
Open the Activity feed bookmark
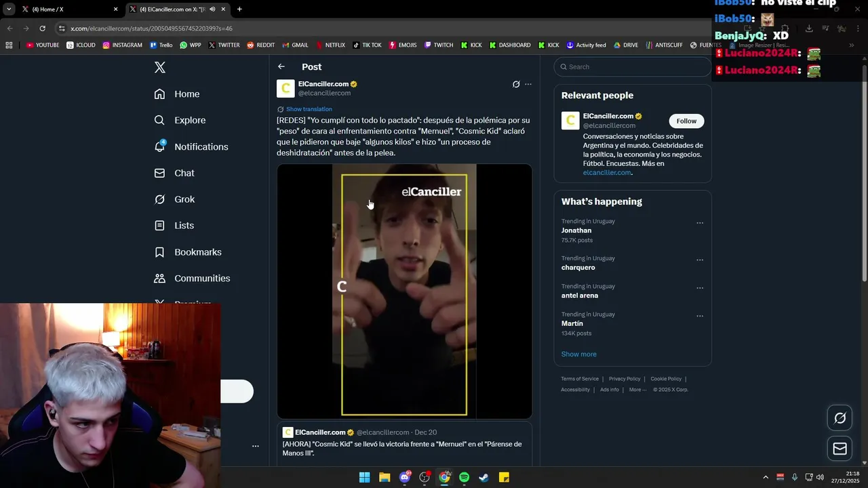tap(586, 45)
